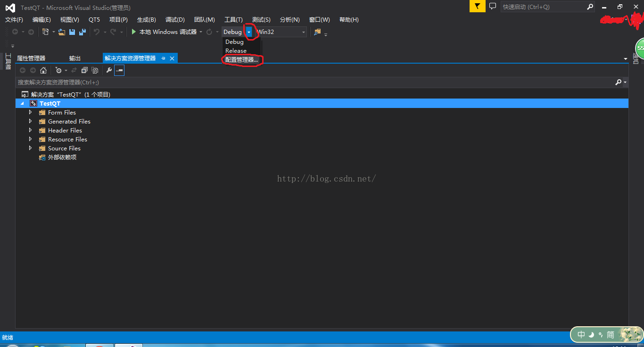644x347 pixels.
Task: Toggle the pin on 解决方案资源管理器 tab
Action: (x=163, y=58)
